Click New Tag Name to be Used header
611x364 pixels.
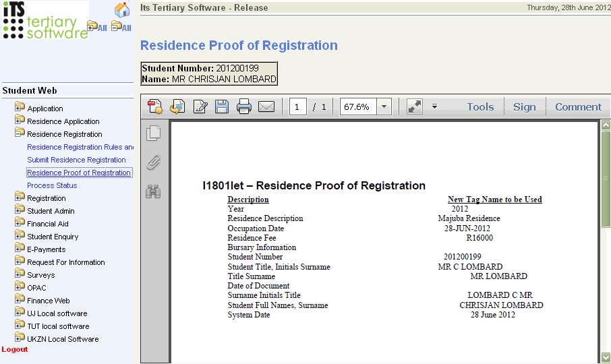click(495, 200)
